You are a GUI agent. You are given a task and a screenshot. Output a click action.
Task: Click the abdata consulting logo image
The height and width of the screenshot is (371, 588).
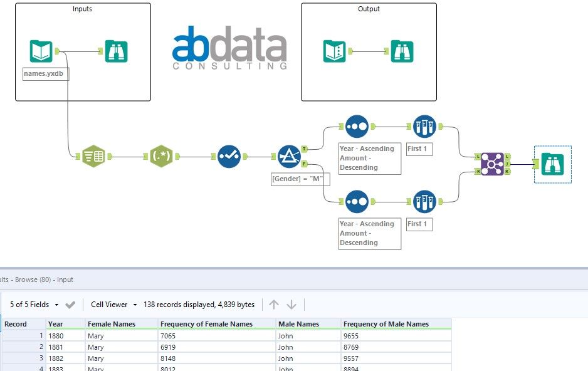click(x=229, y=48)
